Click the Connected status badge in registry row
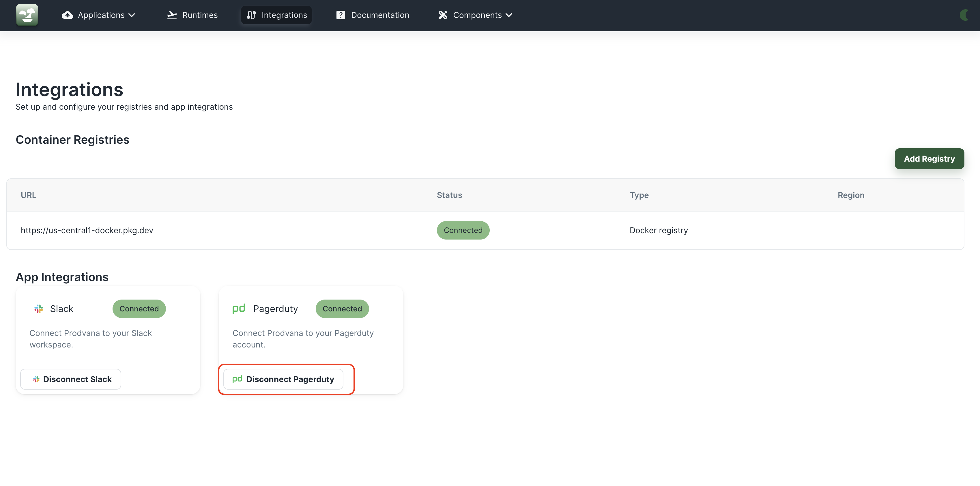The width and height of the screenshot is (980, 486). [x=463, y=230]
